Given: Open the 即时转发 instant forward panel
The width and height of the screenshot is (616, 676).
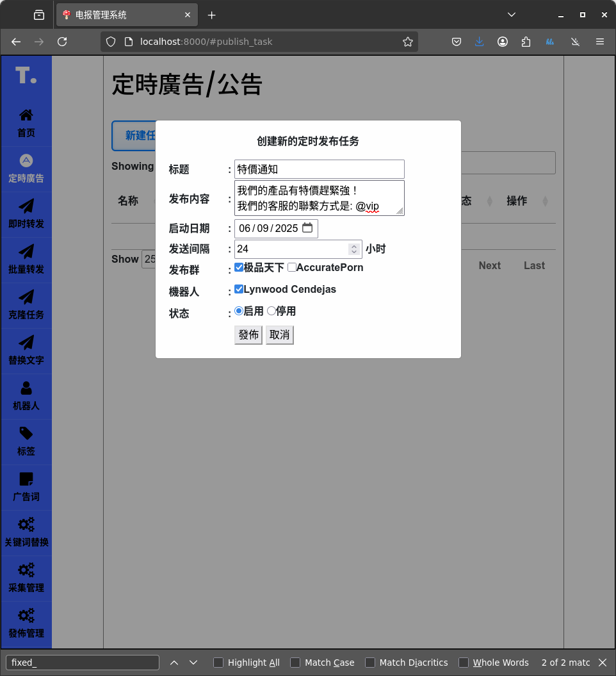Looking at the screenshot, I should tap(26, 213).
